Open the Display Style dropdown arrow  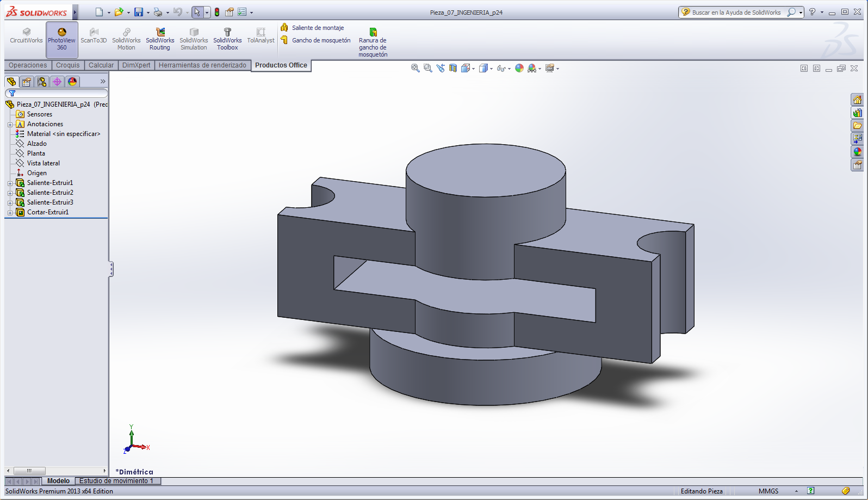(x=492, y=69)
